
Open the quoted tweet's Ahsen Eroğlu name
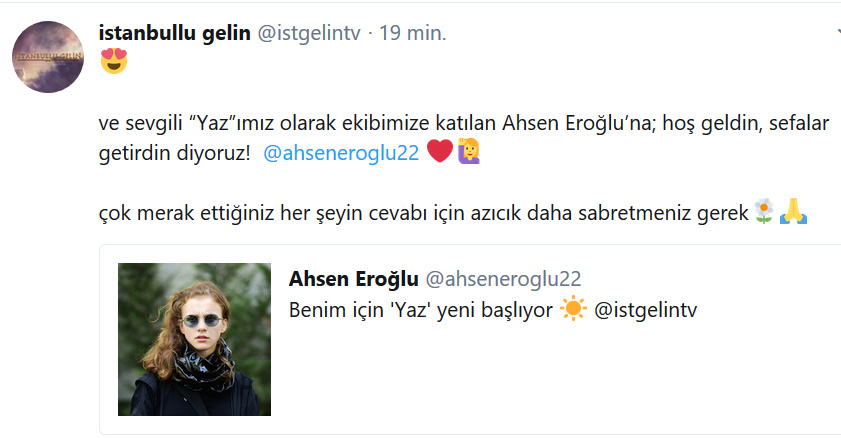[x=353, y=279]
